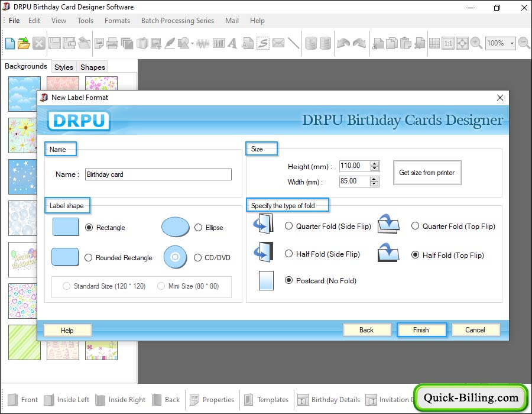Image resolution: width=532 pixels, height=414 pixels.
Task: Click the Undo arrow toolbar icon
Action: pos(343,43)
